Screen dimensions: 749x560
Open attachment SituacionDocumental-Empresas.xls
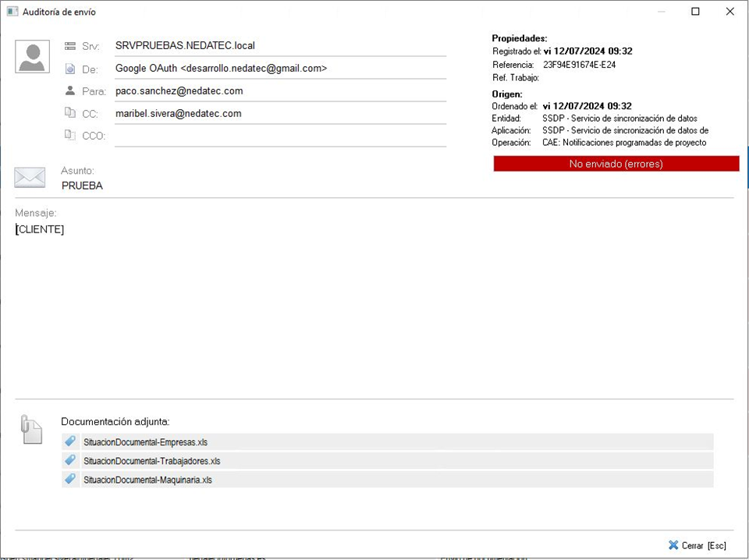pos(145,442)
